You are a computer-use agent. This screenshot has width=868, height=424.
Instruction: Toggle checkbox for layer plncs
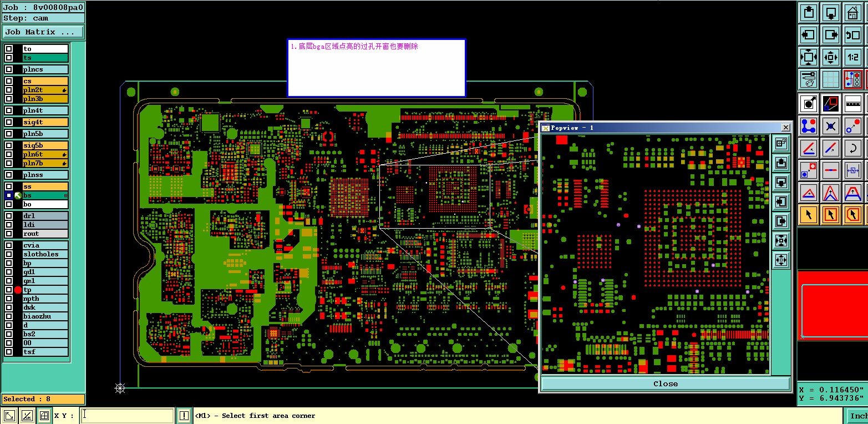[9, 69]
